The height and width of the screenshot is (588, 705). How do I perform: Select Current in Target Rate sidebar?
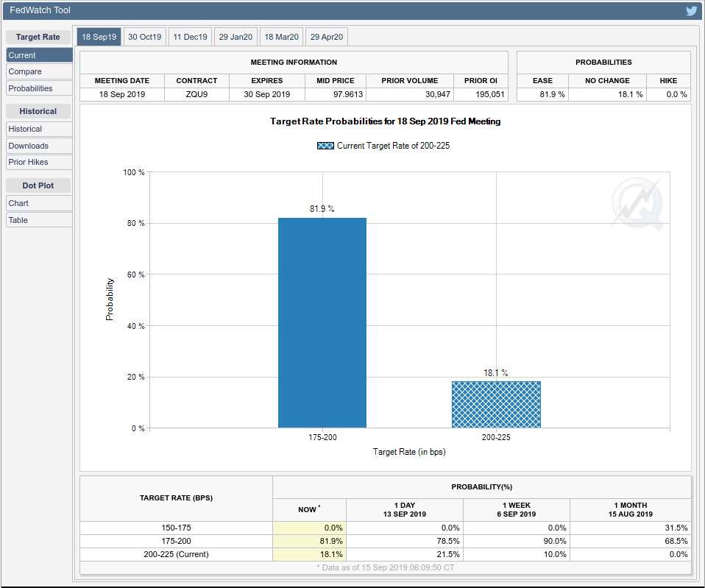coord(39,55)
